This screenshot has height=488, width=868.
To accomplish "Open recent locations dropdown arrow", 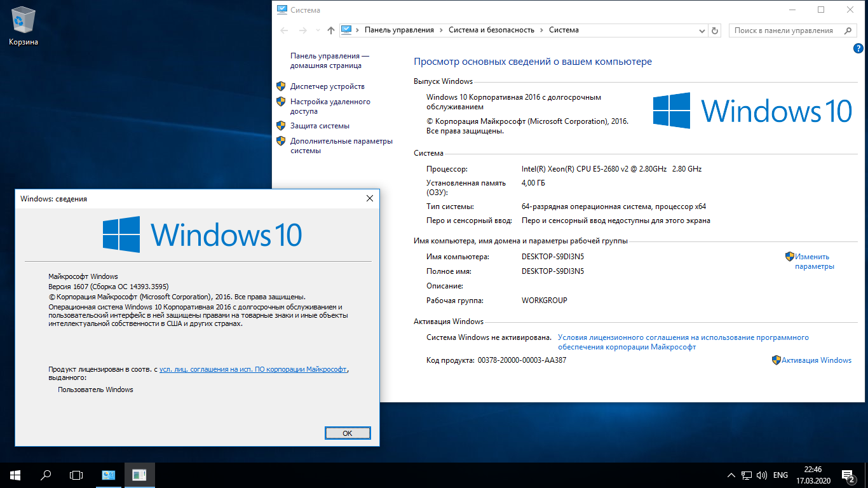I will coord(318,30).
